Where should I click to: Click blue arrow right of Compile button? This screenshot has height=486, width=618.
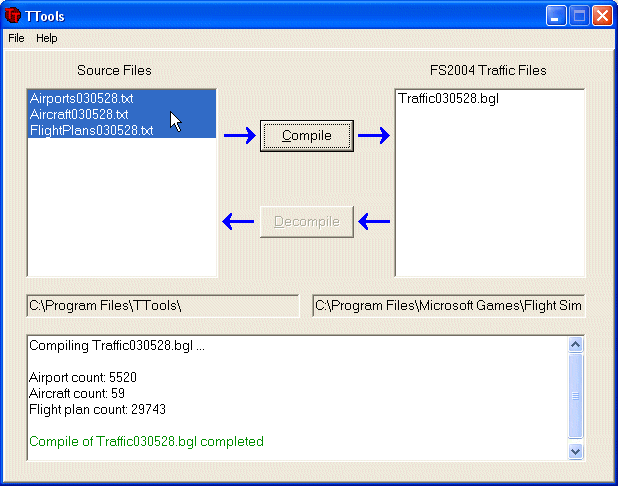pos(373,136)
